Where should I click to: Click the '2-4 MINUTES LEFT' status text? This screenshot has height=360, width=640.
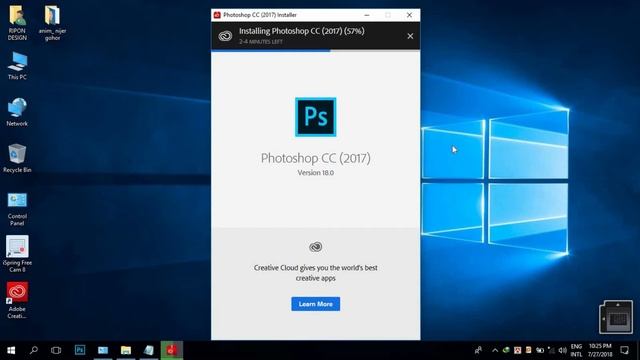coord(261,42)
